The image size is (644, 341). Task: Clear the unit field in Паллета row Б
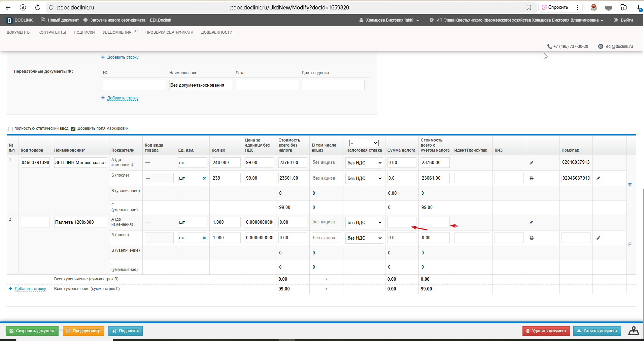click(x=204, y=238)
